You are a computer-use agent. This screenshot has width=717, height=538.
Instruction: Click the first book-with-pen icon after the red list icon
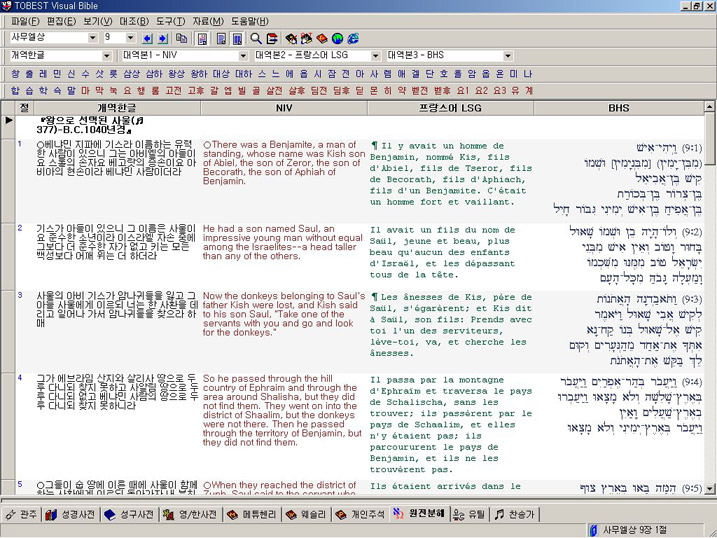pos(291,39)
